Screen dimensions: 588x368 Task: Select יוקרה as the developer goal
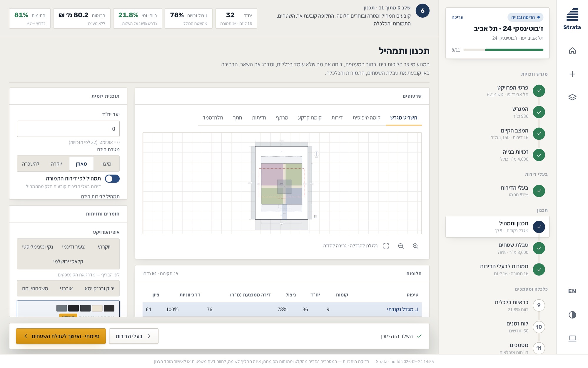56,164
